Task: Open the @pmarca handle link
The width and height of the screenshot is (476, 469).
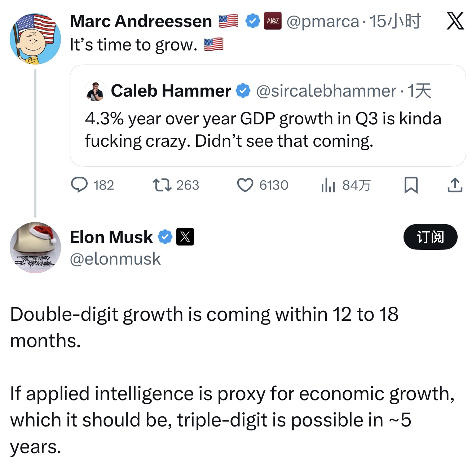Action: tap(323, 21)
